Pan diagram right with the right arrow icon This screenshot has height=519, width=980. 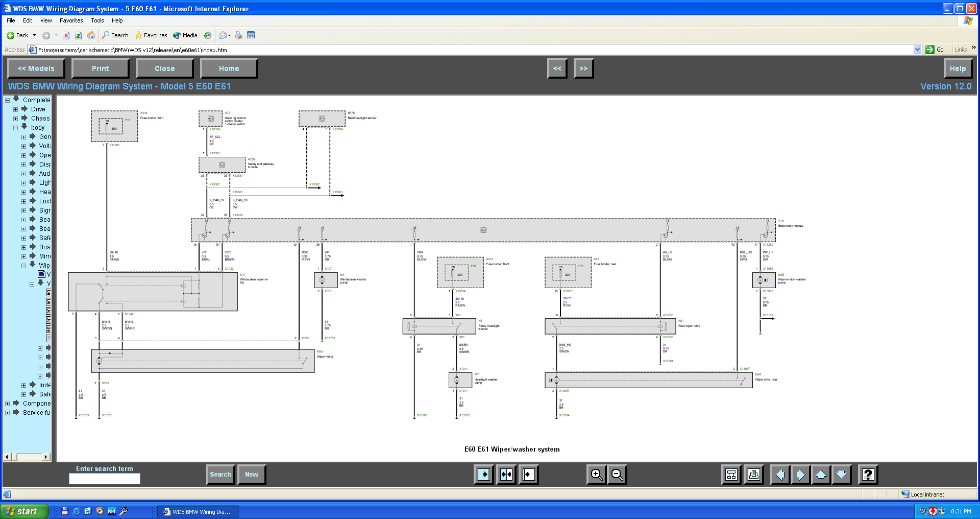(800, 475)
